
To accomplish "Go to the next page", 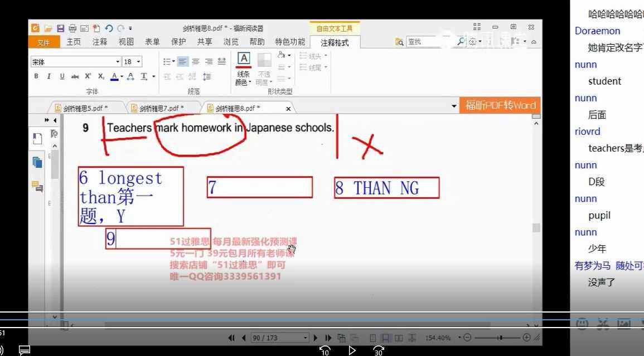I will (316, 338).
